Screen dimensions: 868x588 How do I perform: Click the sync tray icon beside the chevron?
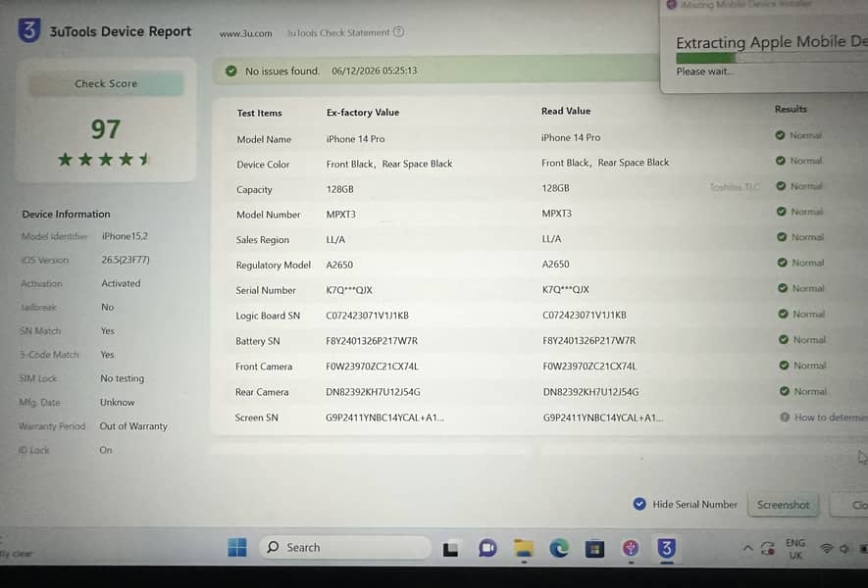(768, 548)
